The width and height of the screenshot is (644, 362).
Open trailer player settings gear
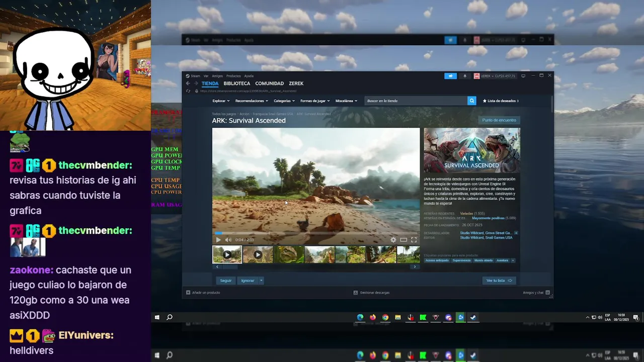click(393, 240)
